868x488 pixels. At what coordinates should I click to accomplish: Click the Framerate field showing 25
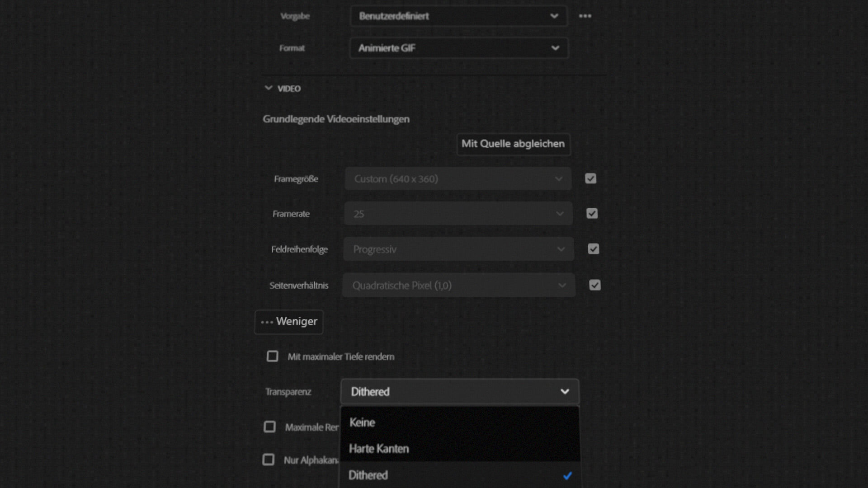point(458,214)
